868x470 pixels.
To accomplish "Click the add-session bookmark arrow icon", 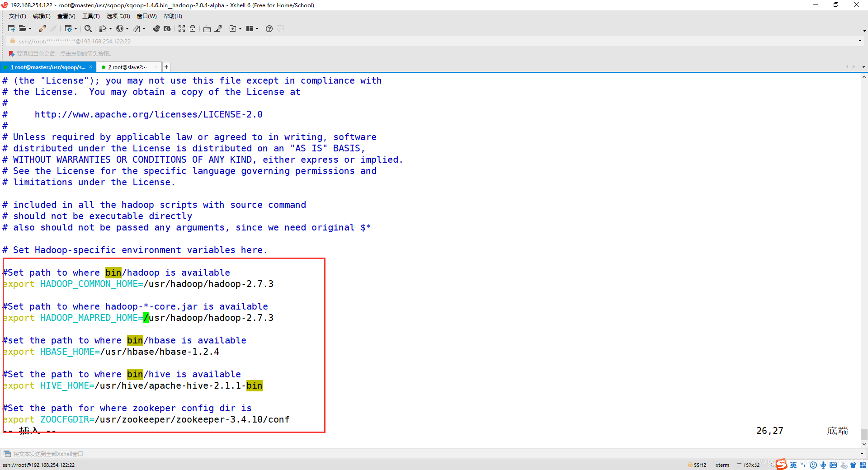I will point(12,53).
